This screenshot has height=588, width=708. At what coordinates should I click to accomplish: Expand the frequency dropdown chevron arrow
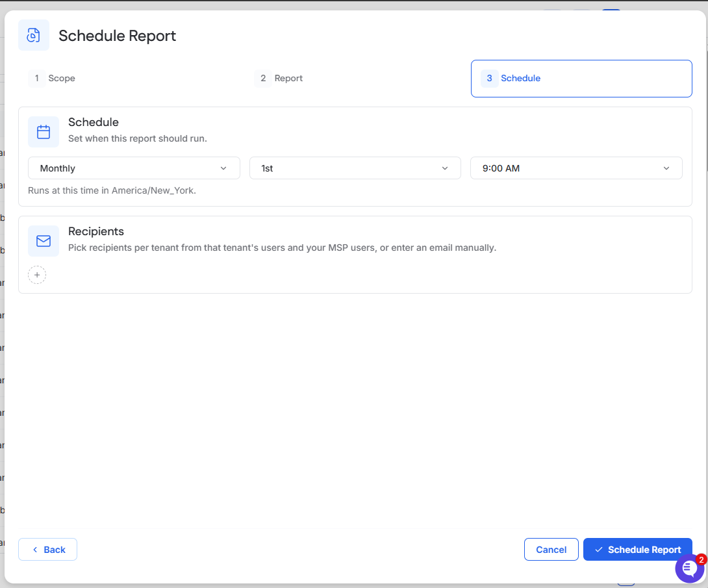click(223, 168)
